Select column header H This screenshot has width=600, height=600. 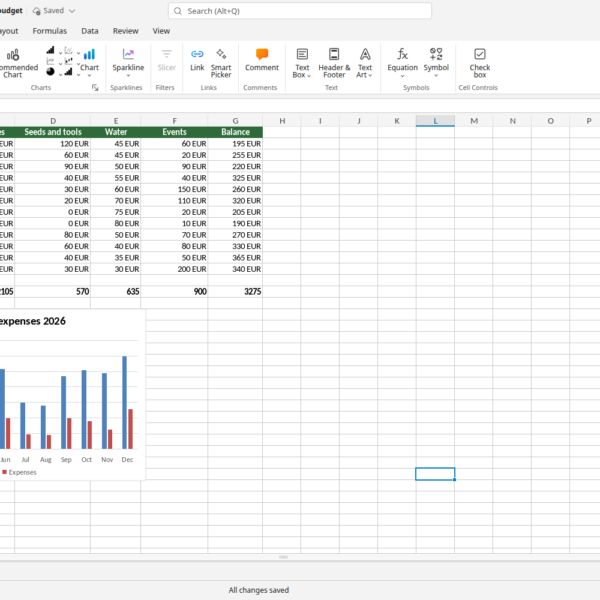tap(282, 121)
